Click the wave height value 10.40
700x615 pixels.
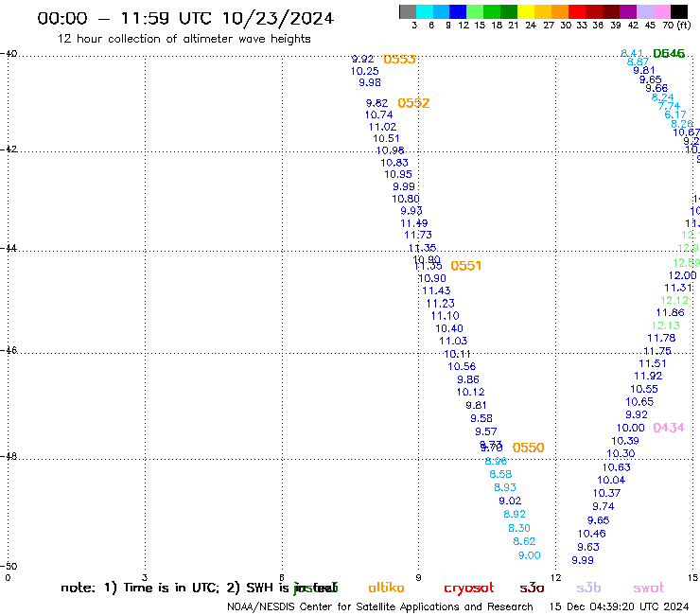coord(449,328)
